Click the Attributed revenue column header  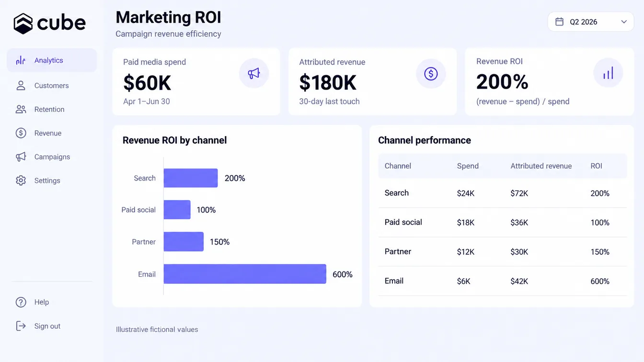(541, 166)
